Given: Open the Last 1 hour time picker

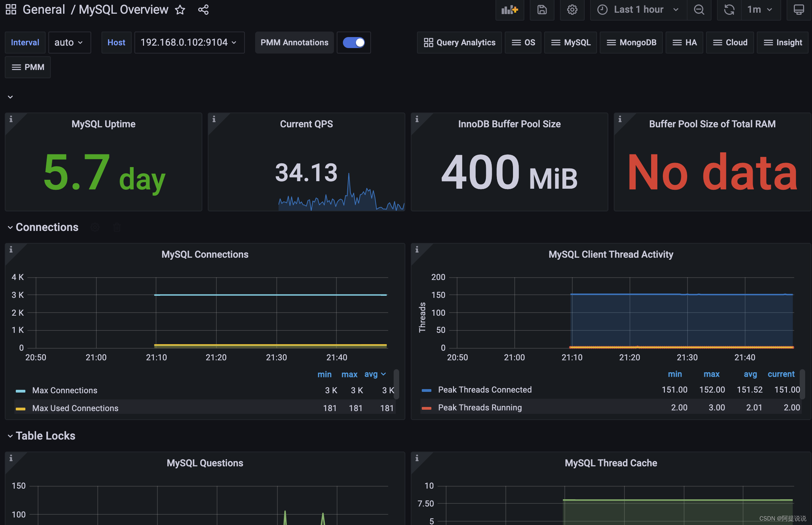Looking at the screenshot, I should point(638,10).
